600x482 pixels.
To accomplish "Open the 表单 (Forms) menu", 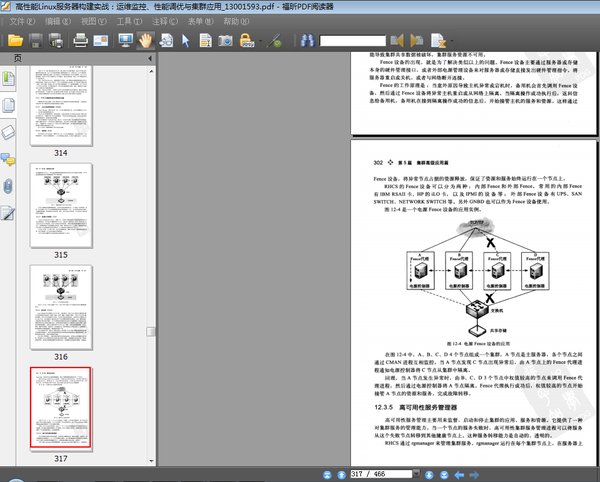I will [x=201, y=21].
